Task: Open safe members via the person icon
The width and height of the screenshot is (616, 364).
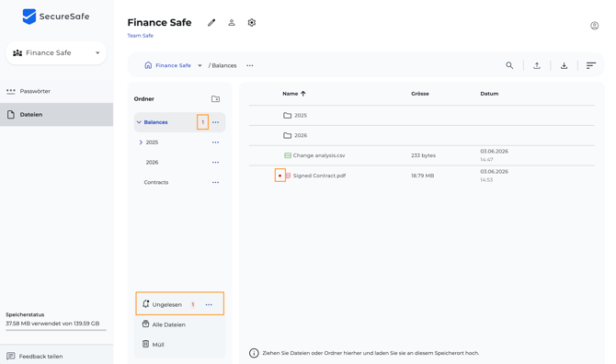Action: click(x=232, y=23)
